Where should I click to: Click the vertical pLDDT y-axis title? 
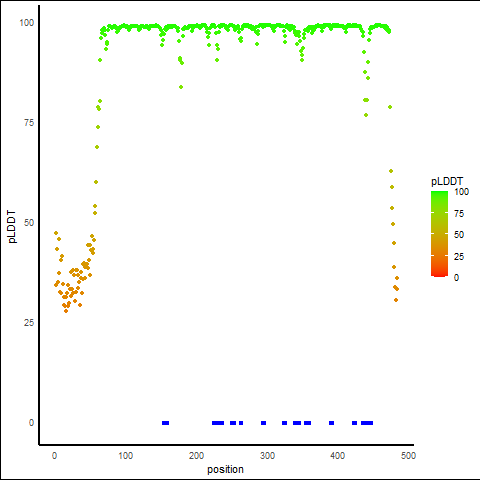pos(12,227)
